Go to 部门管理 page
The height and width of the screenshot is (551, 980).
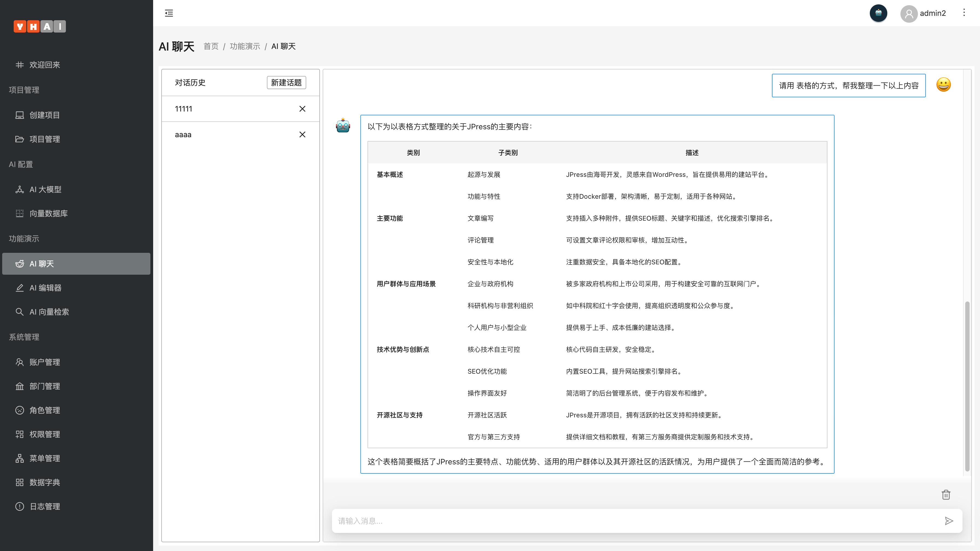[76, 386]
